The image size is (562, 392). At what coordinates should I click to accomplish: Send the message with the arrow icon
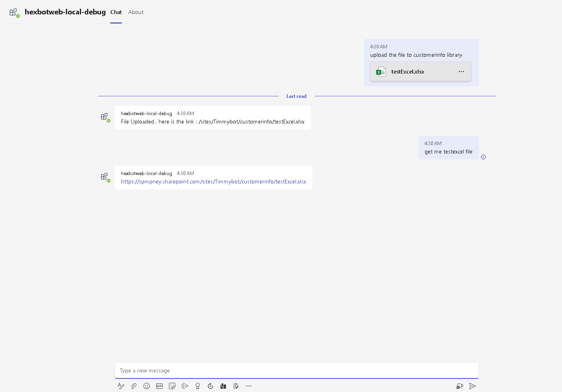coord(473,386)
